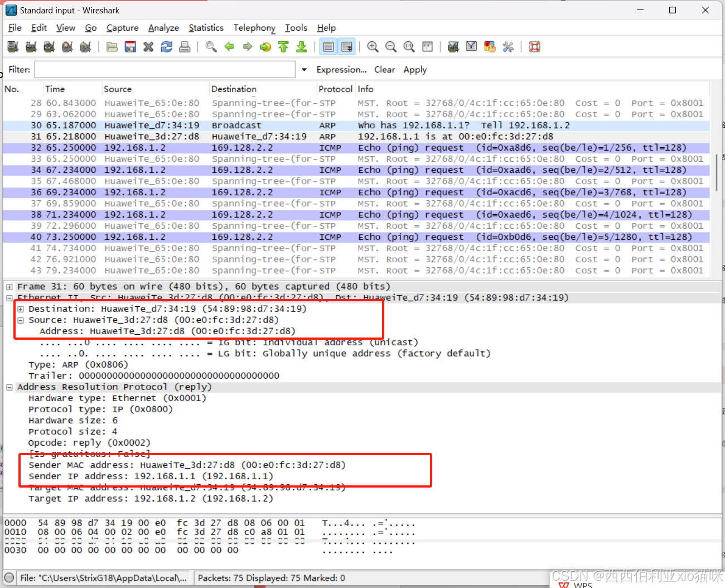The image size is (725, 588).
Task: Sort packets by Destination column header
Action: pyautogui.click(x=263, y=89)
